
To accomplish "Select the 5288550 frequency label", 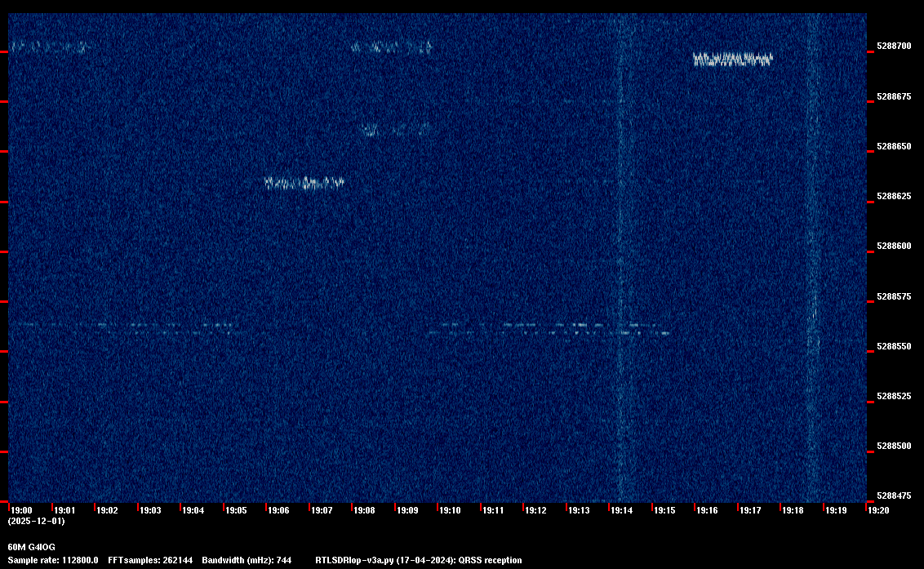I will click(894, 346).
